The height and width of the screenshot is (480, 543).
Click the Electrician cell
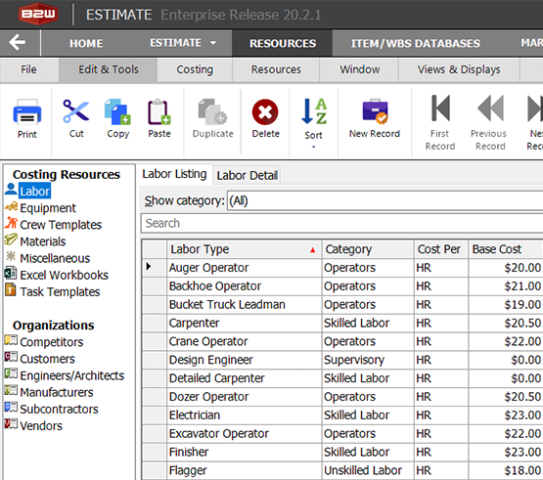(x=244, y=415)
